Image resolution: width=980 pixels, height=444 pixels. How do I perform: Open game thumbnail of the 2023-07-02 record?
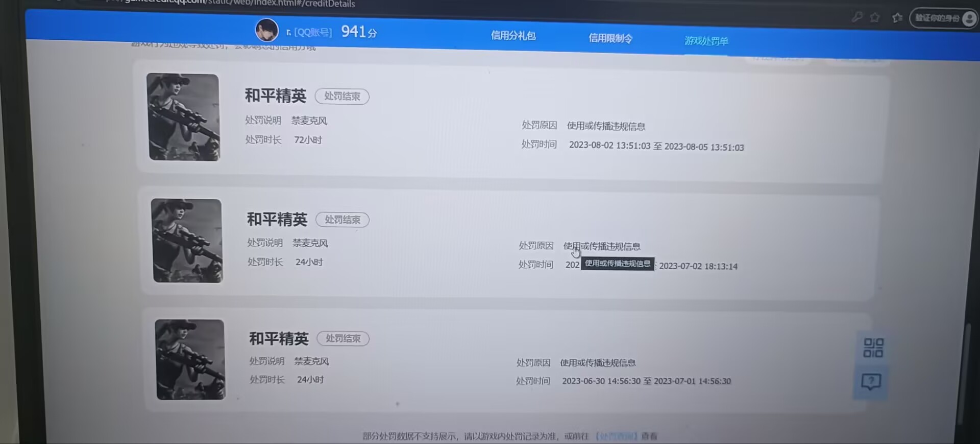pyautogui.click(x=187, y=241)
